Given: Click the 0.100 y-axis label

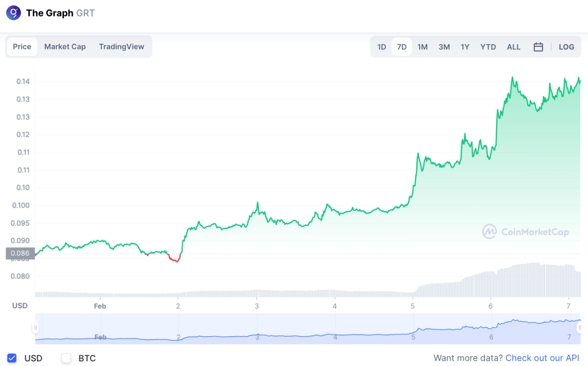Looking at the screenshot, I should click(21, 205).
